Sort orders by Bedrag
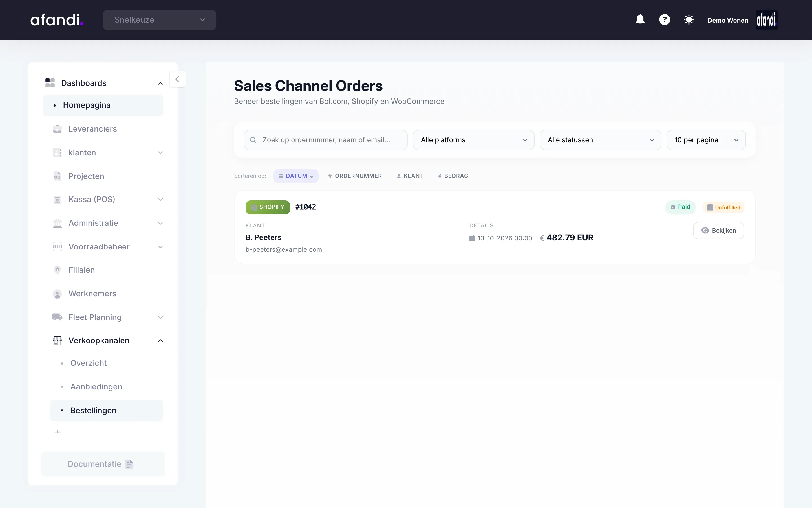The width and height of the screenshot is (812, 508). click(x=453, y=176)
